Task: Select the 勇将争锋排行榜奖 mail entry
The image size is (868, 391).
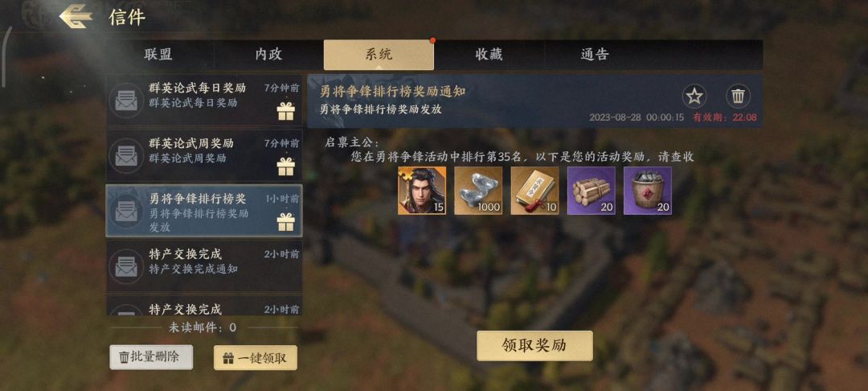Action: [x=204, y=211]
